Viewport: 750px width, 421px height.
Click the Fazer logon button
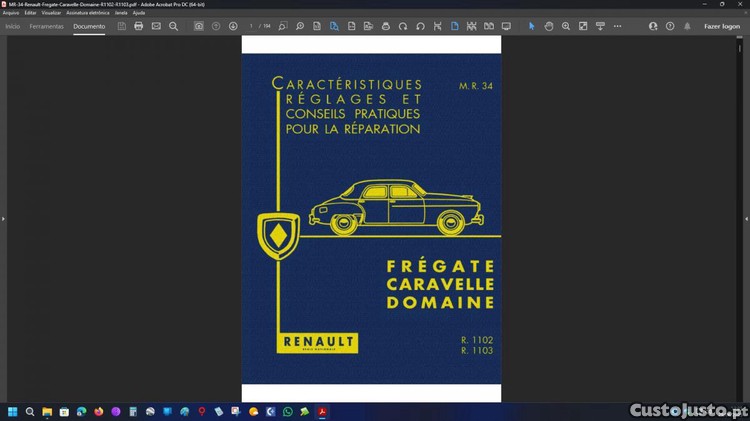pos(722,26)
